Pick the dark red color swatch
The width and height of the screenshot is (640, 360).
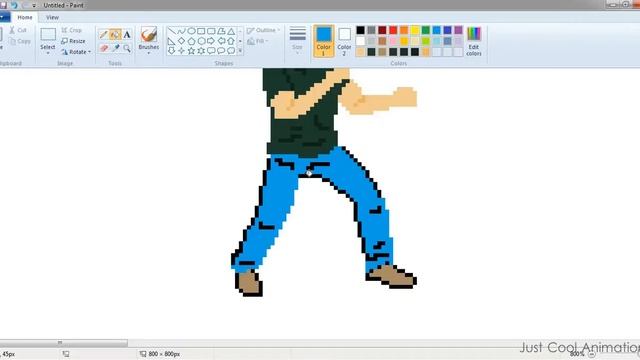click(x=382, y=30)
